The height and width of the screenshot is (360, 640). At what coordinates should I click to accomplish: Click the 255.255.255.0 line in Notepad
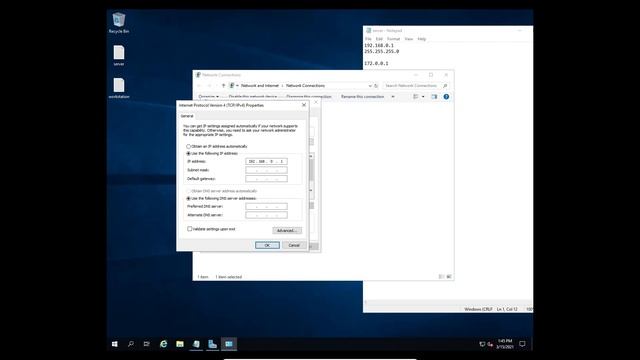point(382,52)
